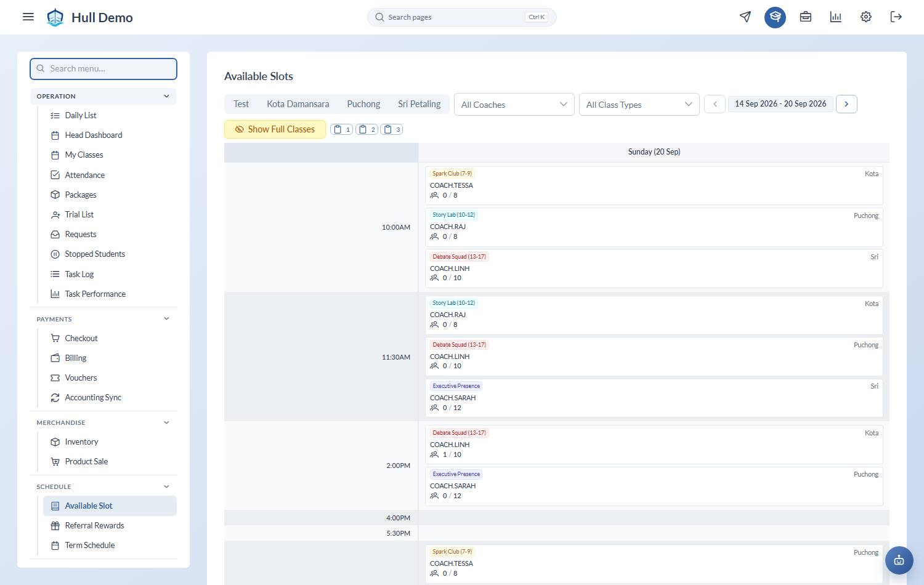Open the Inventory page
The height and width of the screenshot is (585, 924).
[110, 442]
